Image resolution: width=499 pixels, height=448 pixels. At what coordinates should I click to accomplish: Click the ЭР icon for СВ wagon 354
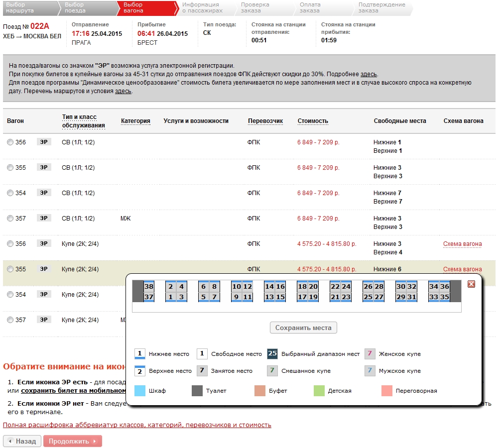tap(44, 193)
